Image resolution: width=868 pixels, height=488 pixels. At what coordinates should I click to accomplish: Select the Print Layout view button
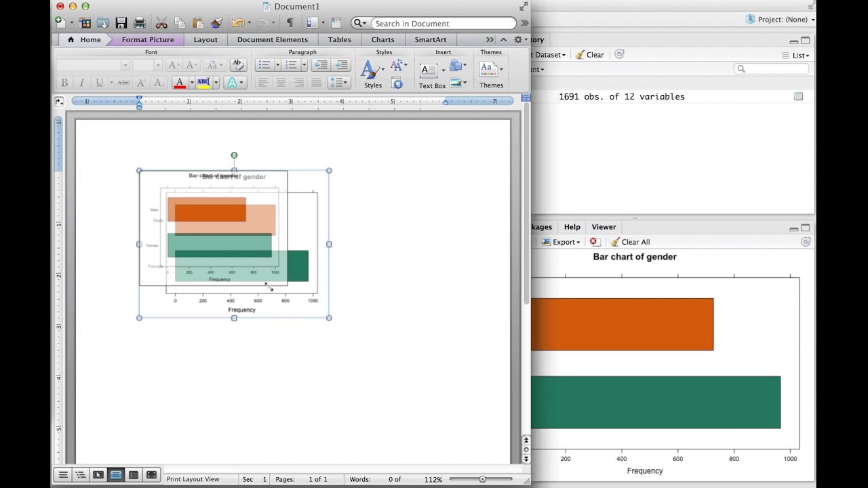point(116,475)
